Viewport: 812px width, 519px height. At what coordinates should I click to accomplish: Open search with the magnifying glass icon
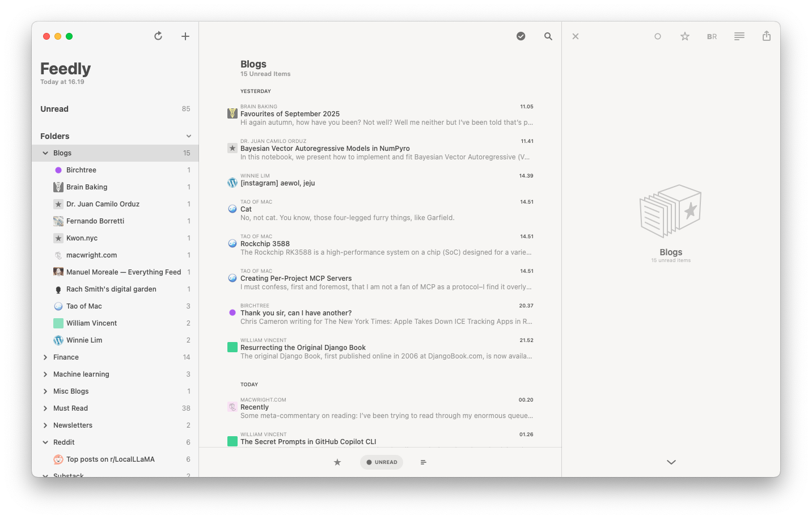click(x=548, y=36)
